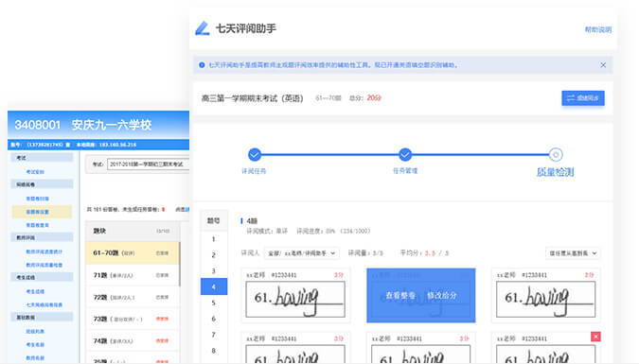Open the 评阅人 reviewer dropdown
The width and height of the screenshot is (639, 364).
(302, 253)
